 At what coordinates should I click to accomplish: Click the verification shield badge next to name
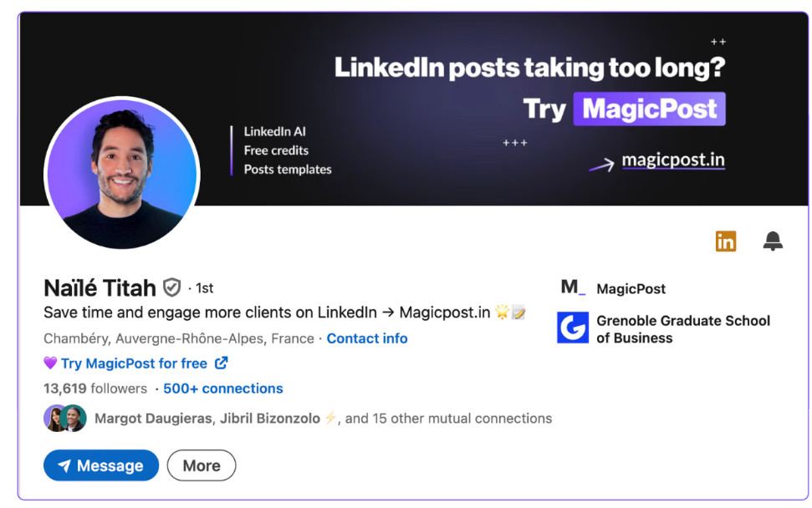(172, 287)
